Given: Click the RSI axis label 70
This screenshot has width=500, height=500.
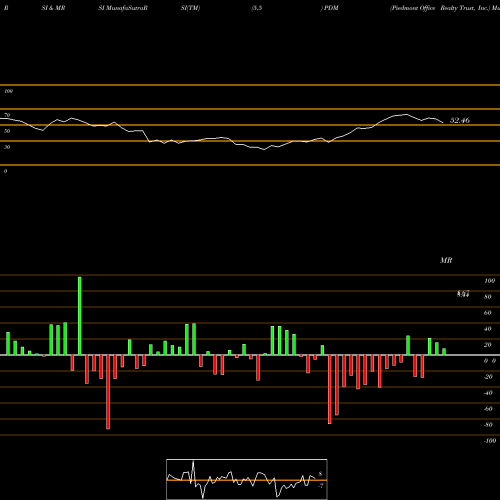Looking at the screenshot, I should click(7, 115).
